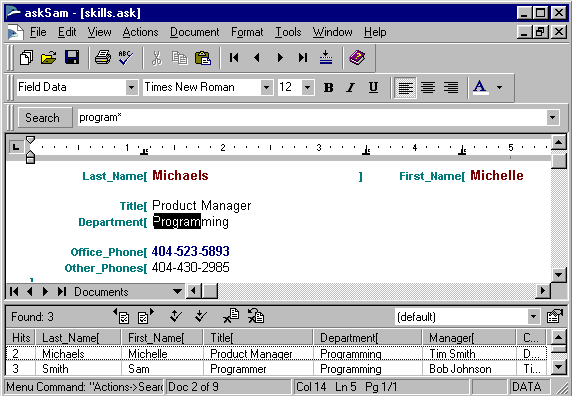Go to first document in toolbar
Screen dimensions: 572x396
click(234, 58)
